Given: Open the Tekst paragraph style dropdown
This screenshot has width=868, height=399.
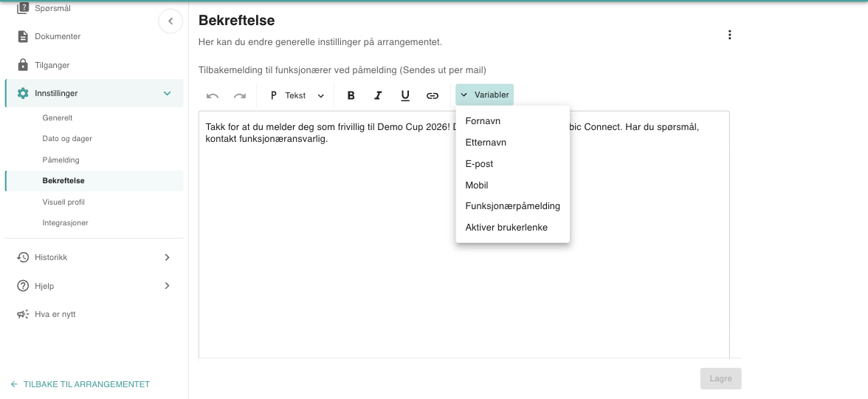Looking at the screenshot, I should coord(297,95).
